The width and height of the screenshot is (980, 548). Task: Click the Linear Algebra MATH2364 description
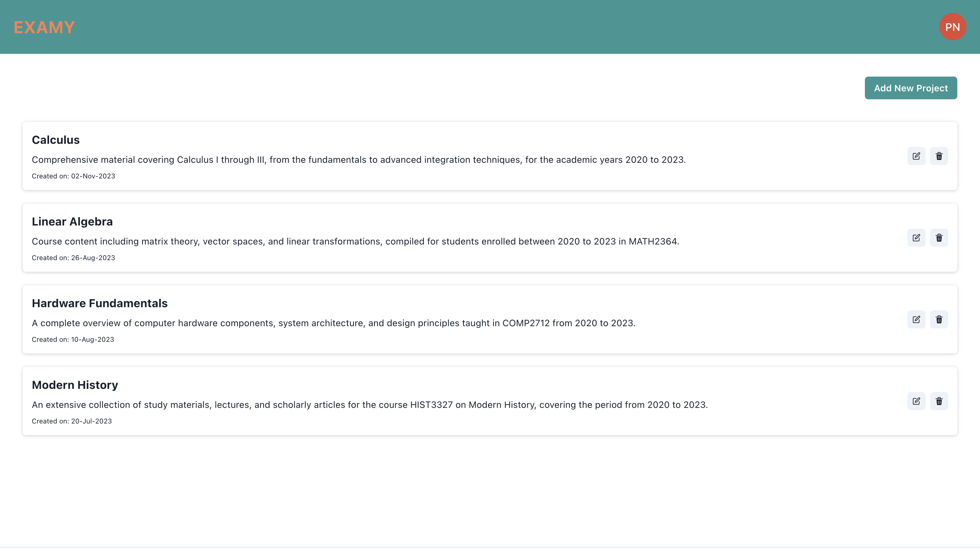click(x=355, y=242)
